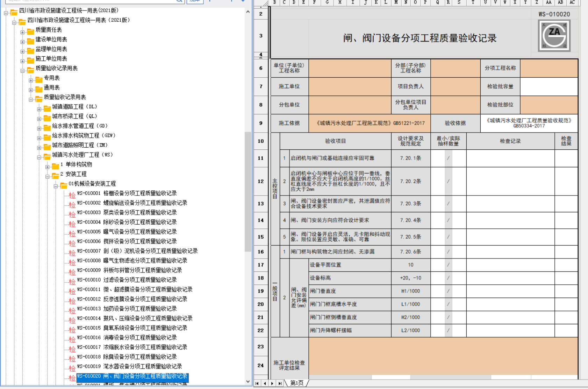The width and height of the screenshot is (588, 389).
Task: Collapse the 2 安装工程 node
Action: coord(48,177)
